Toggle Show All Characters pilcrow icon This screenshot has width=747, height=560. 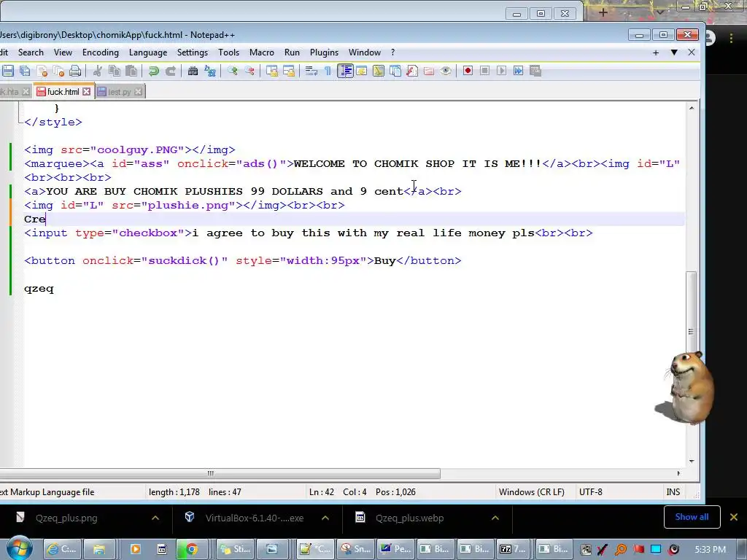(x=328, y=71)
